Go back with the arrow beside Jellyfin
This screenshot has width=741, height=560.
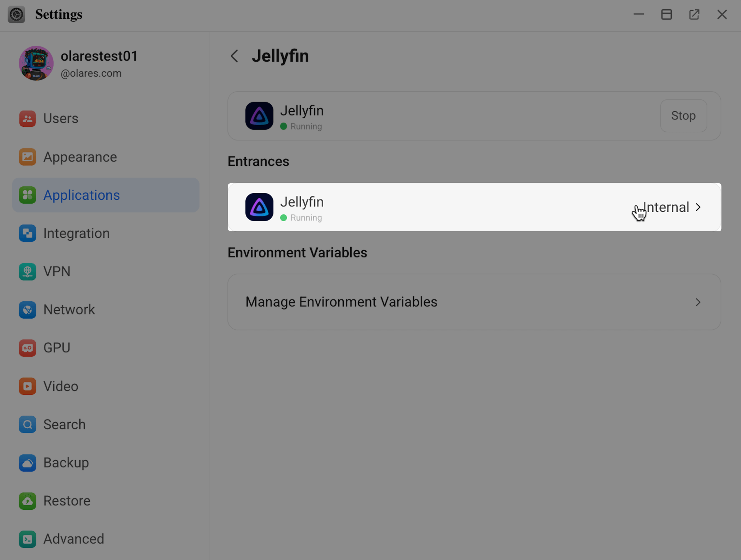point(235,56)
